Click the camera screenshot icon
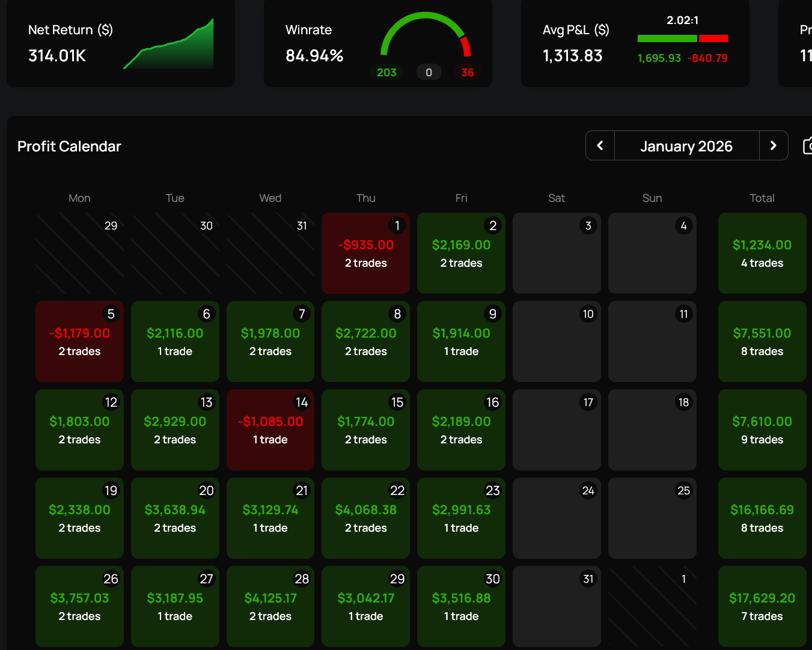 pos(808,145)
